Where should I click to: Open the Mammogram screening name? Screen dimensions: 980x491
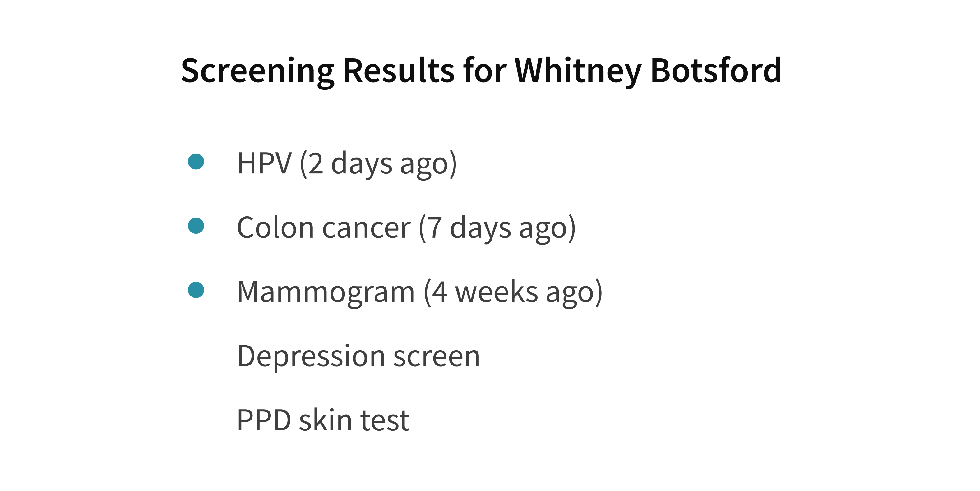[x=326, y=292]
